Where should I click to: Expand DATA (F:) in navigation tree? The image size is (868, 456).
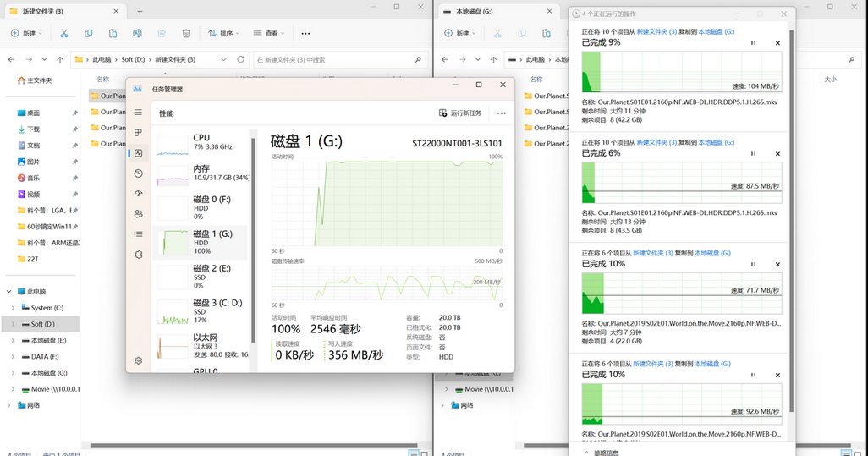coord(13,357)
